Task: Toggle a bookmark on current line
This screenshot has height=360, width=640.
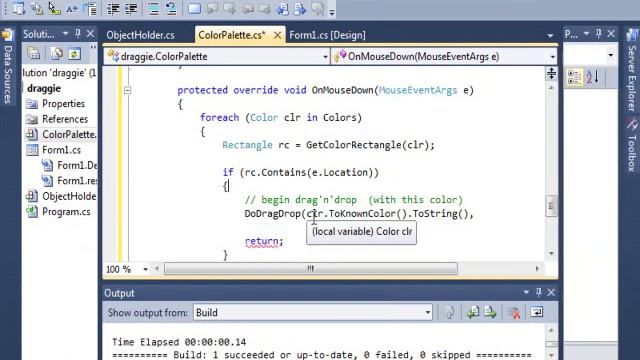Action: pos(194,9)
